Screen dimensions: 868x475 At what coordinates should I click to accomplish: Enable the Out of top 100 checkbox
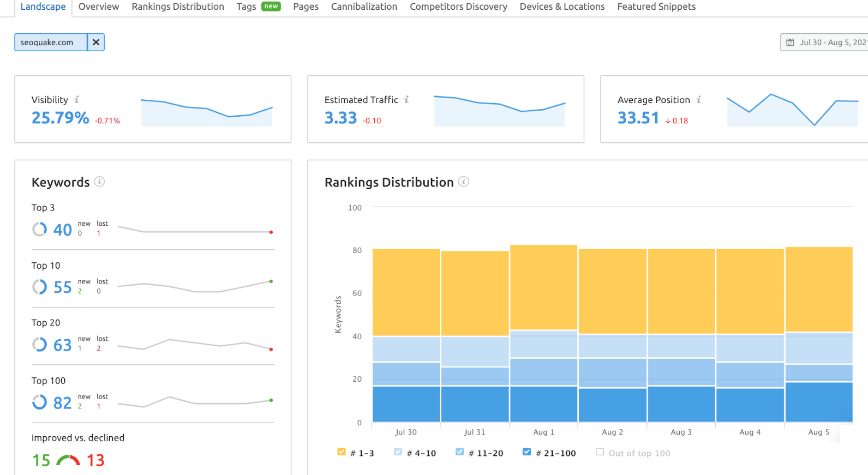600,452
